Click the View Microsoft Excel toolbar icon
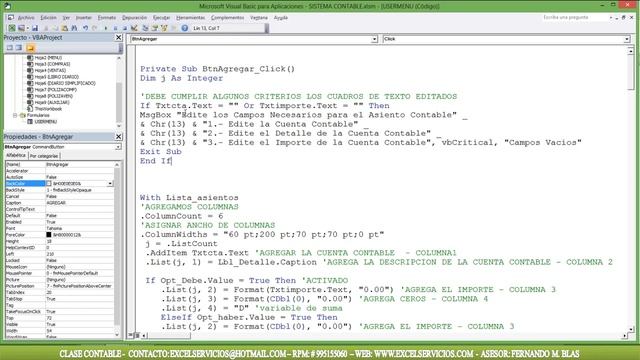 pos(12,28)
